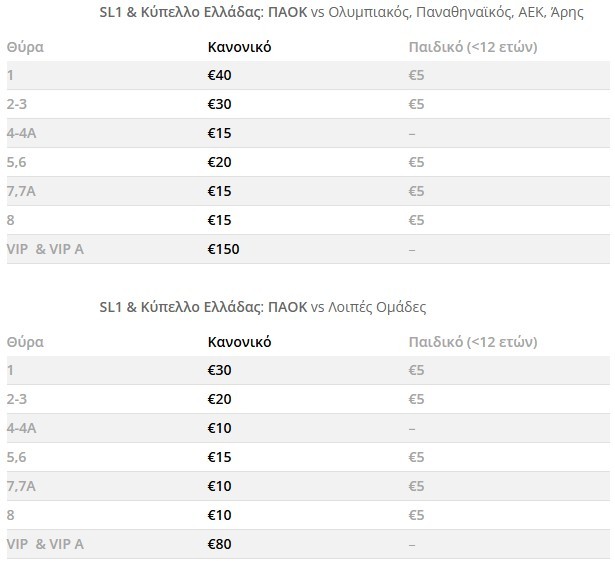Click the €15 price for gates 5,6 in the Λοιπές Ομάδες table
The width and height of the screenshot is (615, 561).
(219, 457)
